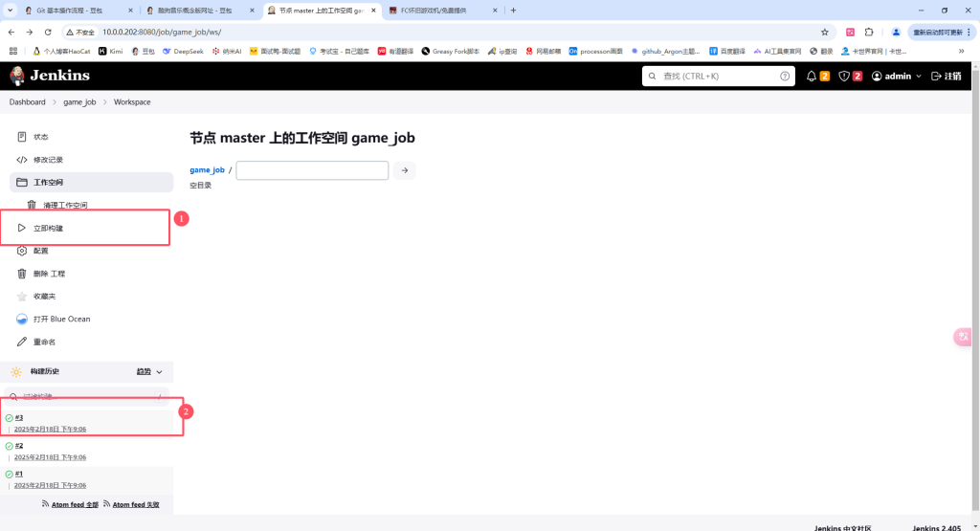Select 修改记录 in sidebar
Image resolution: width=980 pixels, height=531 pixels.
48,160
